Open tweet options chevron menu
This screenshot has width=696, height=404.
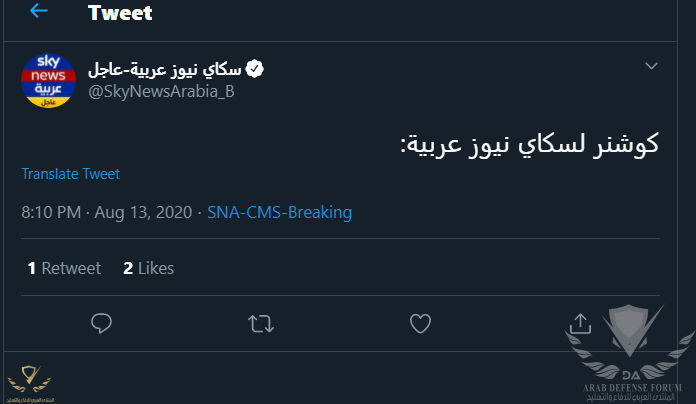pos(651,66)
